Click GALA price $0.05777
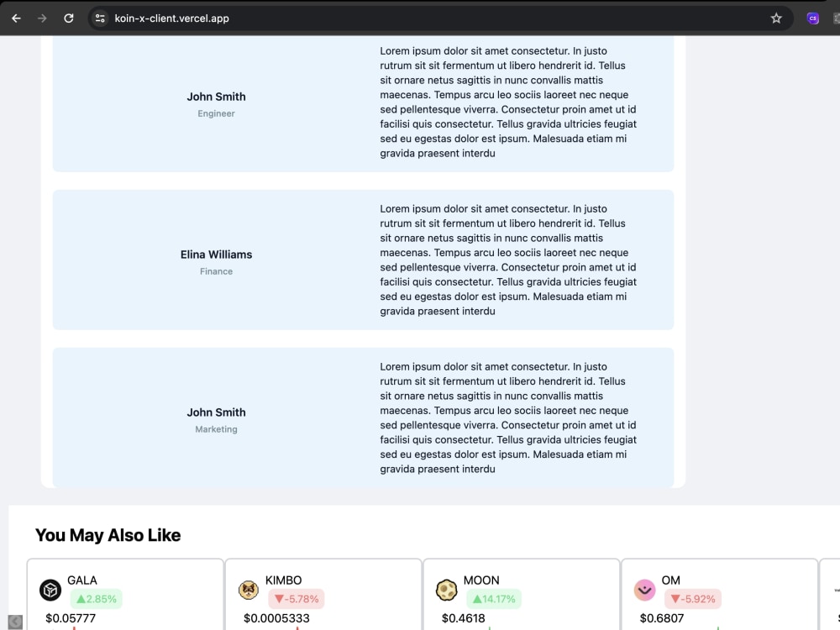The height and width of the screenshot is (630, 840). [x=71, y=618]
